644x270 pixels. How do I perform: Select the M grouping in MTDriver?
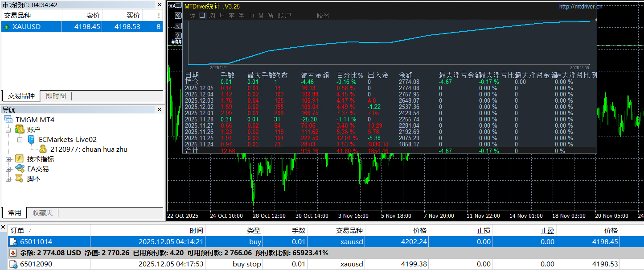coord(261,16)
